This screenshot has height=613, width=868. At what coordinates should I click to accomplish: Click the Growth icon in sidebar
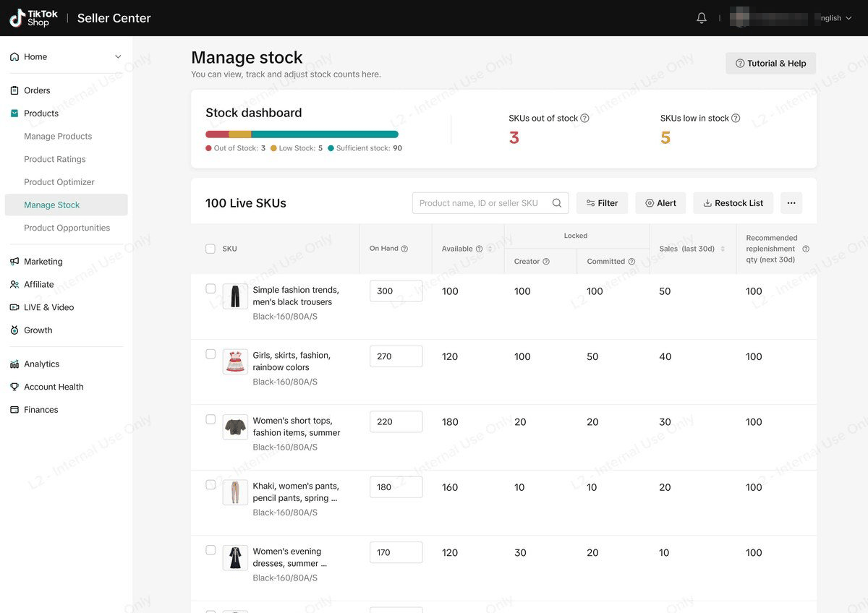pyautogui.click(x=14, y=330)
